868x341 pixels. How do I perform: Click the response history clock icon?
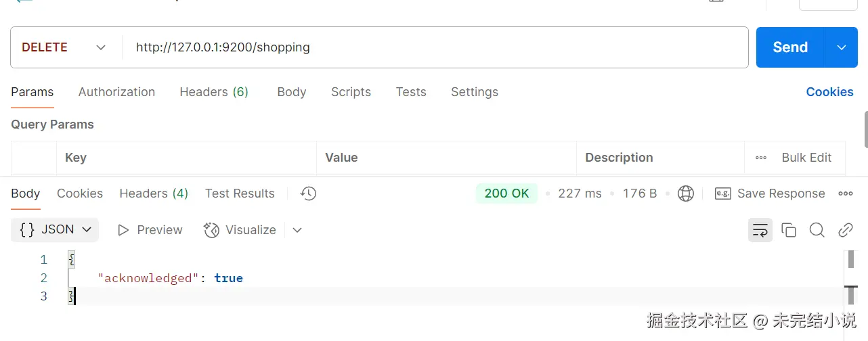coord(308,194)
